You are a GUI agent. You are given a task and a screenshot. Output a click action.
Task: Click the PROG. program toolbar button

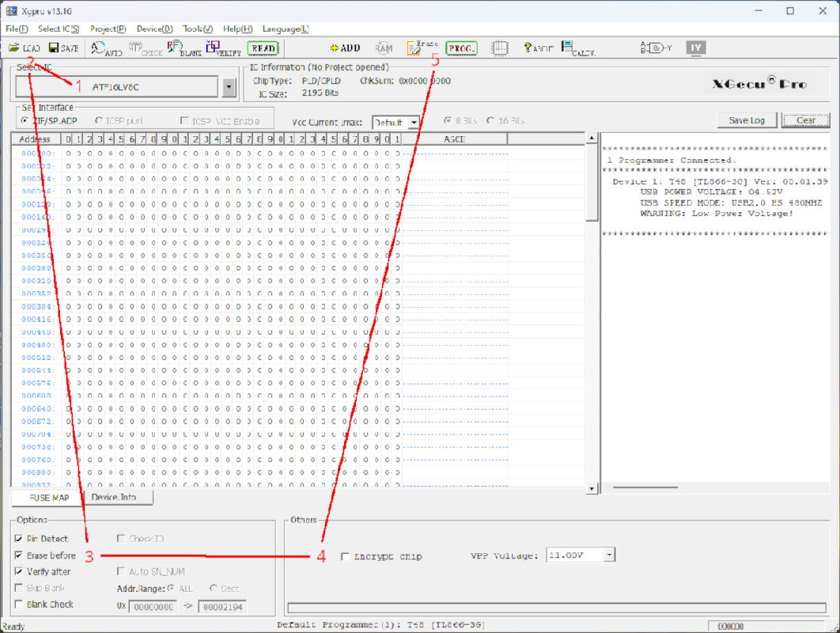(461, 48)
